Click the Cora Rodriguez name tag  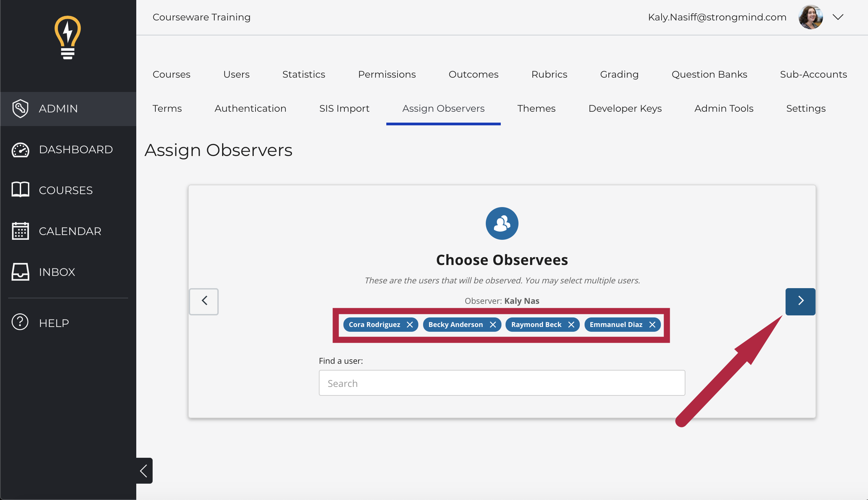(x=375, y=325)
